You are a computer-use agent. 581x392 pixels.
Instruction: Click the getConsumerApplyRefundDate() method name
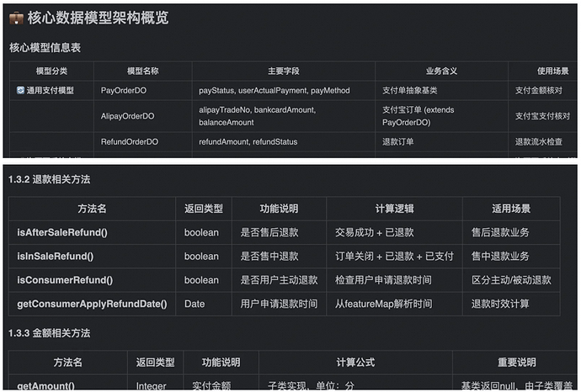click(x=92, y=304)
